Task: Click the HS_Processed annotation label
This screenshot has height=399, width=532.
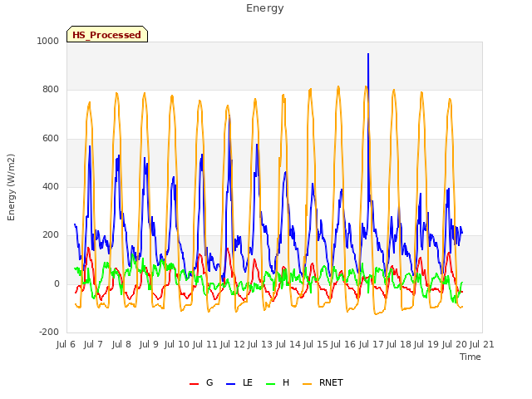Action: (x=107, y=34)
